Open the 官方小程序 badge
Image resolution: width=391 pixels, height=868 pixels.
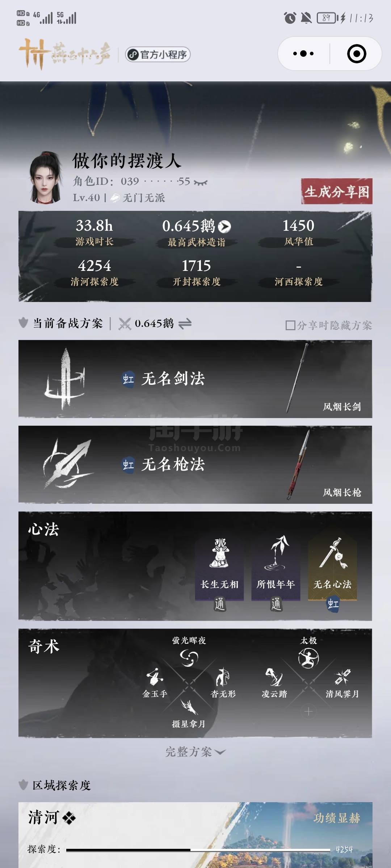point(158,55)
